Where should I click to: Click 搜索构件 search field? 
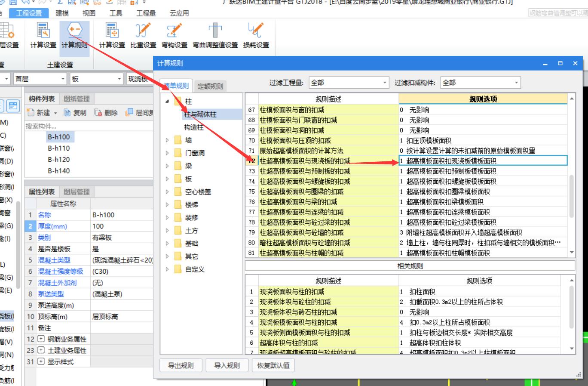tap(89, 126)
